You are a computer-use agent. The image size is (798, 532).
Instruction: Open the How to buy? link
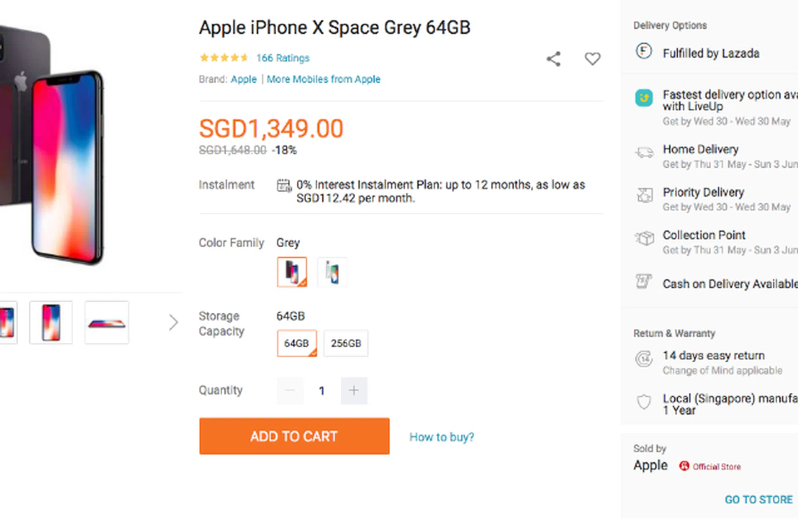(x=441, y=437)
